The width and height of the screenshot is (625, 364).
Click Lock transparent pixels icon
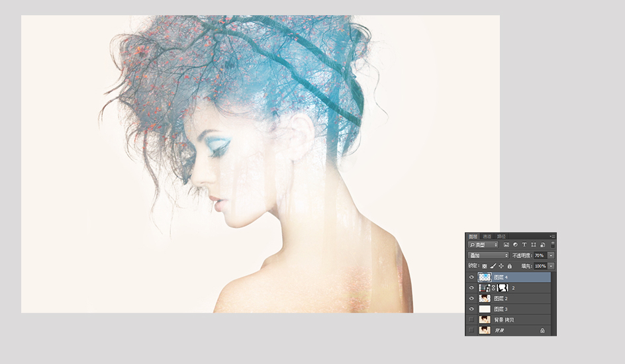point(484,266)
